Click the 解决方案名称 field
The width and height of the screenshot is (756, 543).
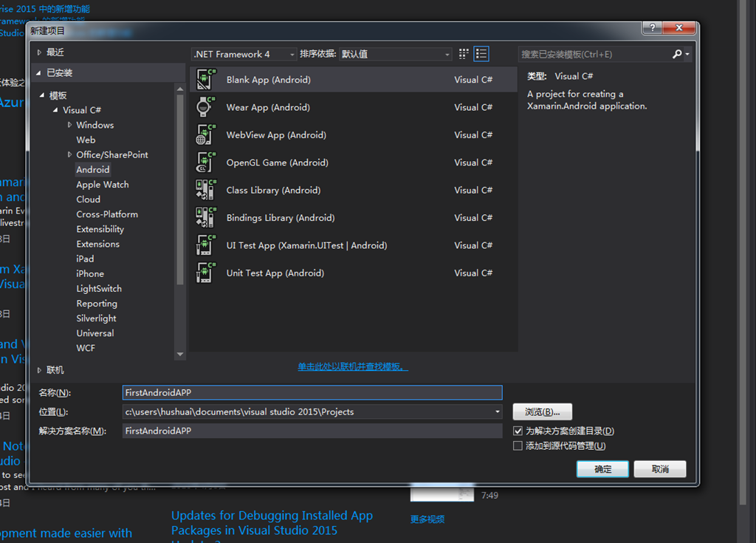pyautogui.click(x=312, y=431)
